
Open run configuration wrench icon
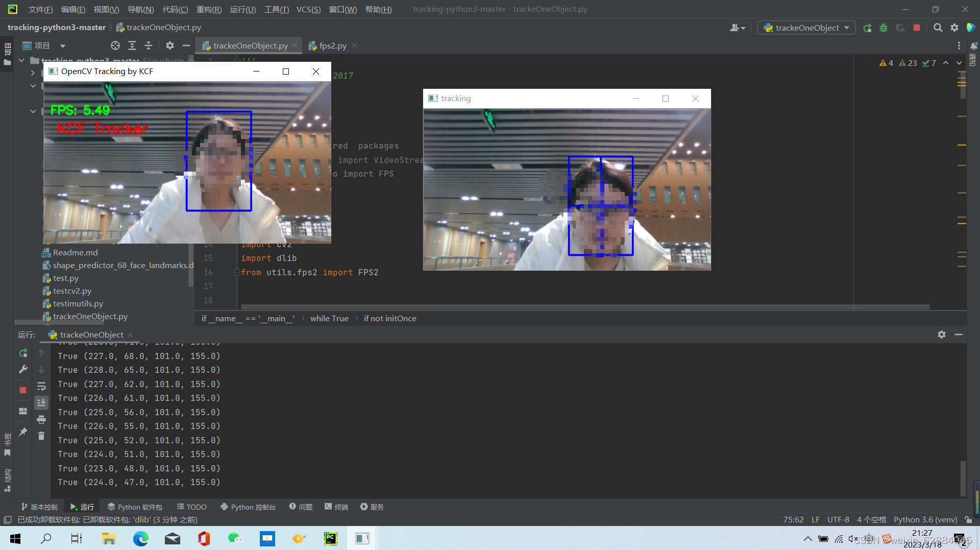[x=23, y=369]
